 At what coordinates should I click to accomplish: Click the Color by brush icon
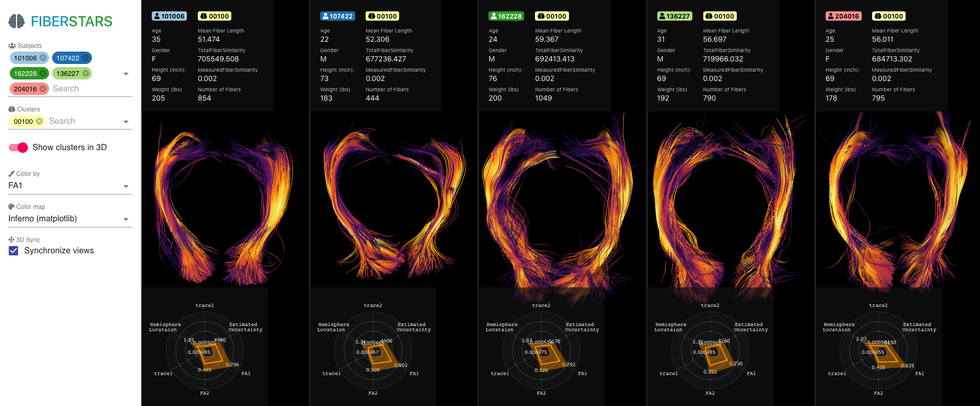click(x=11, y=173)
